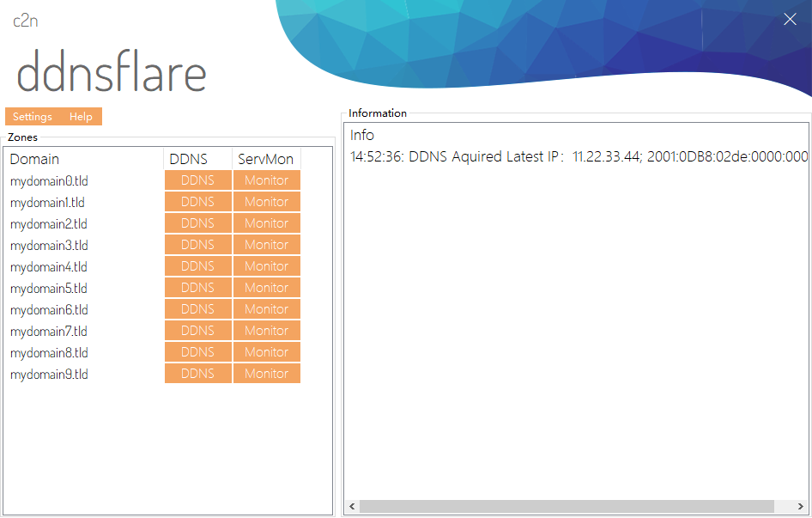Select the mydomain4.tld row text
The image size is (812, 518).
(x=49, y=267)
